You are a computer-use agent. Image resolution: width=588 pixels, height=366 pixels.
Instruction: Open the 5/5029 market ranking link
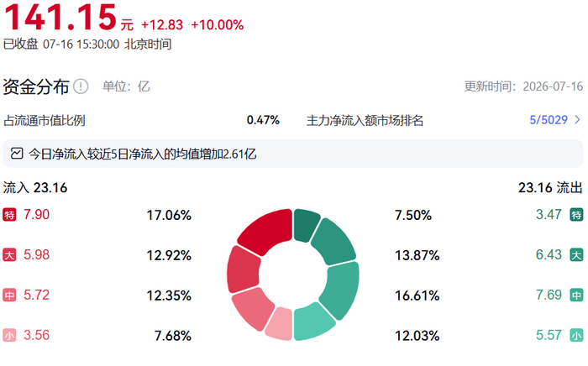549,120
